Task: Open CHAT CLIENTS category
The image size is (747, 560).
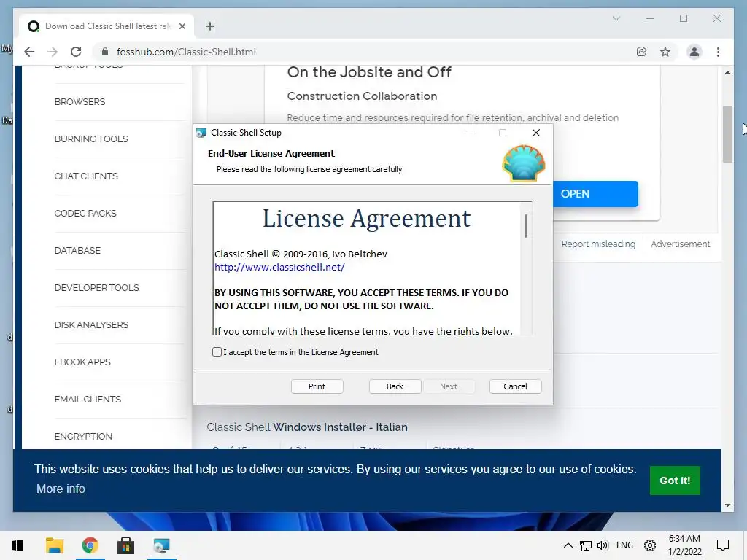Action: (86, 176)
